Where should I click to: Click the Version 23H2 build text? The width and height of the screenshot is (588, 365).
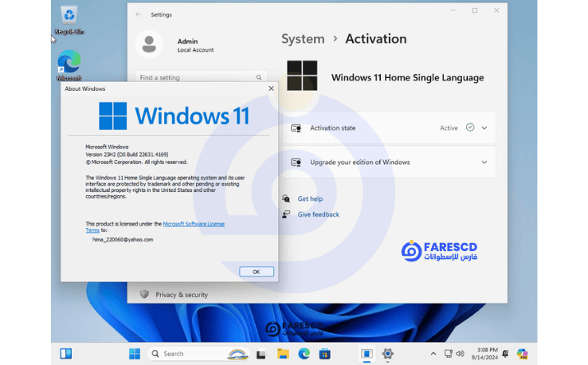pyautogui.click(x=127, y=155)
